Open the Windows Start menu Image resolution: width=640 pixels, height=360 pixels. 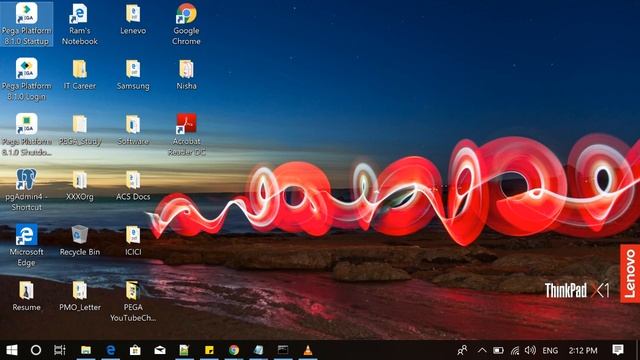12,350
